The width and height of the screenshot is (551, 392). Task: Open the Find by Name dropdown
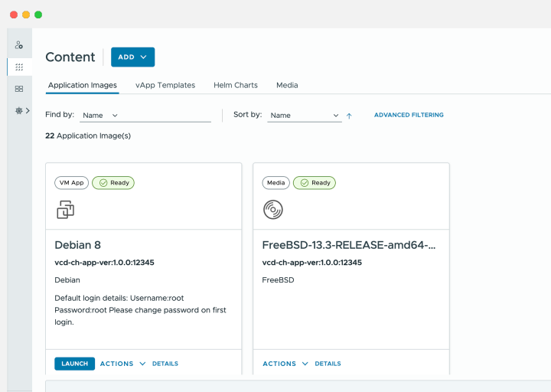(x=100, y=116)
